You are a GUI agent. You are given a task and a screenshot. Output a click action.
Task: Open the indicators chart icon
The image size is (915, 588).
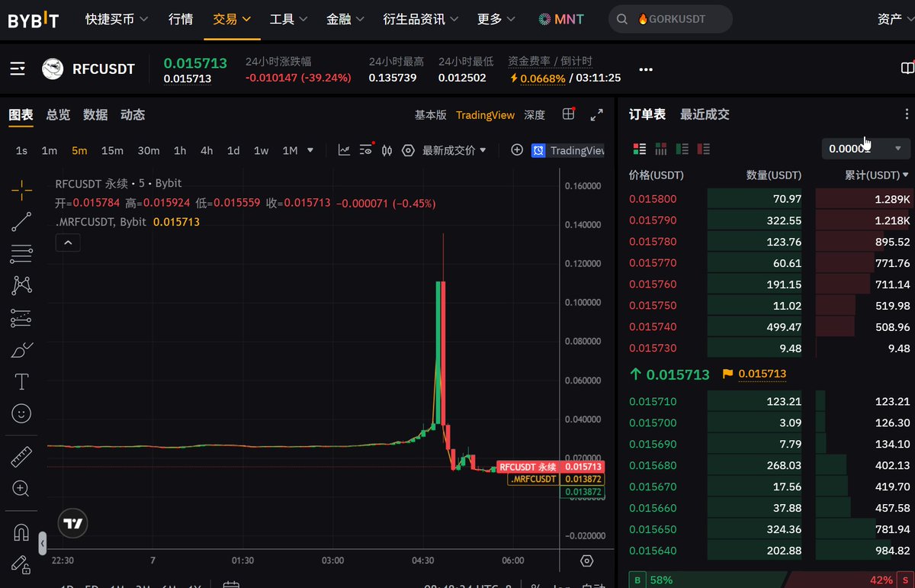344,150
